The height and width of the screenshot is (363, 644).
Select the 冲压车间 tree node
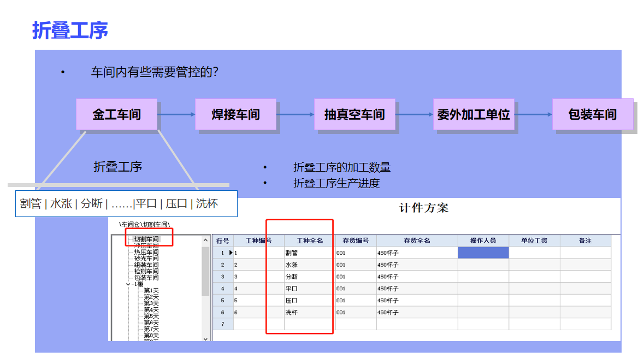146,245
